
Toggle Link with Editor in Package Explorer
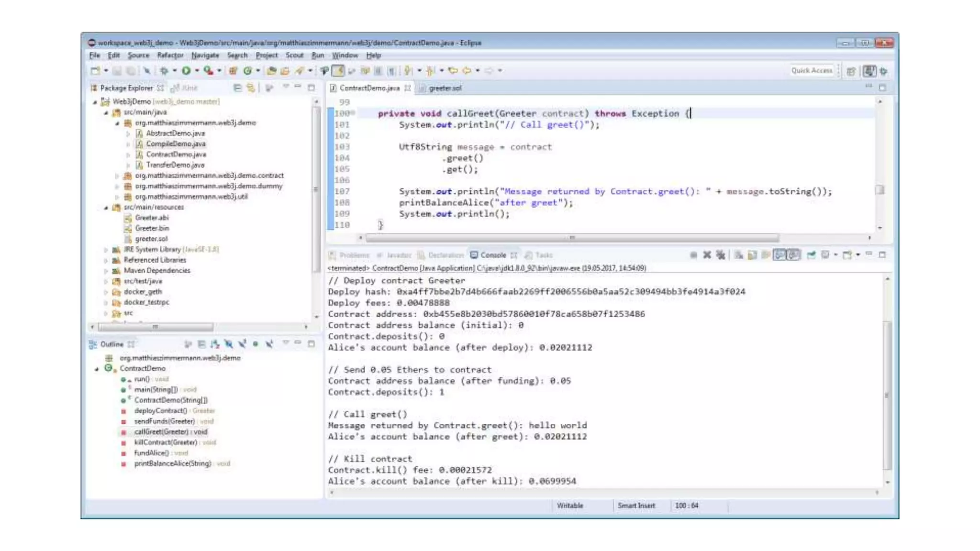point(250,88)
